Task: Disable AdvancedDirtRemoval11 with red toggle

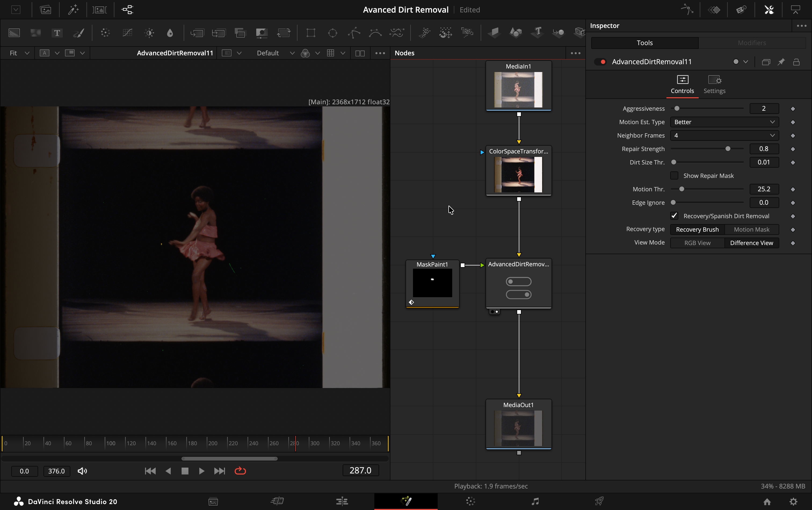Action: 600,62
